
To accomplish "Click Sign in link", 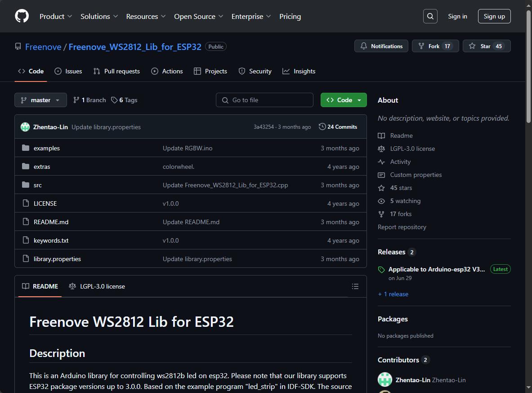I will (457, 16).
